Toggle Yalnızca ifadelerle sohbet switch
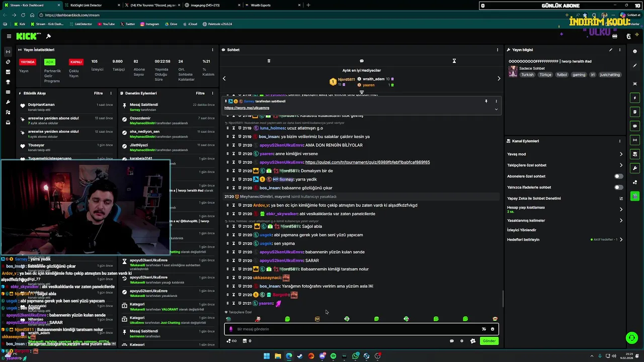This screenshot has width=644, height=362. click(618, 188)
